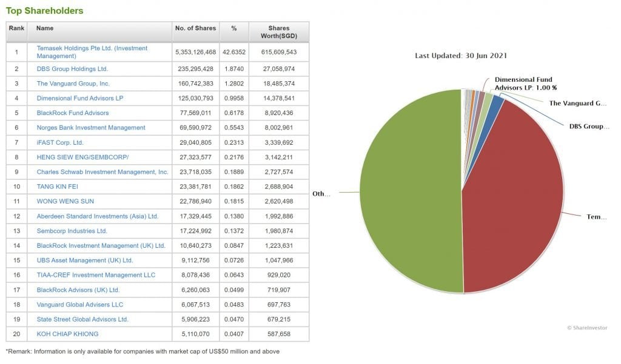
Task: Open Sembcorp Industries Ltd. link
Action: tap(72, 231)
